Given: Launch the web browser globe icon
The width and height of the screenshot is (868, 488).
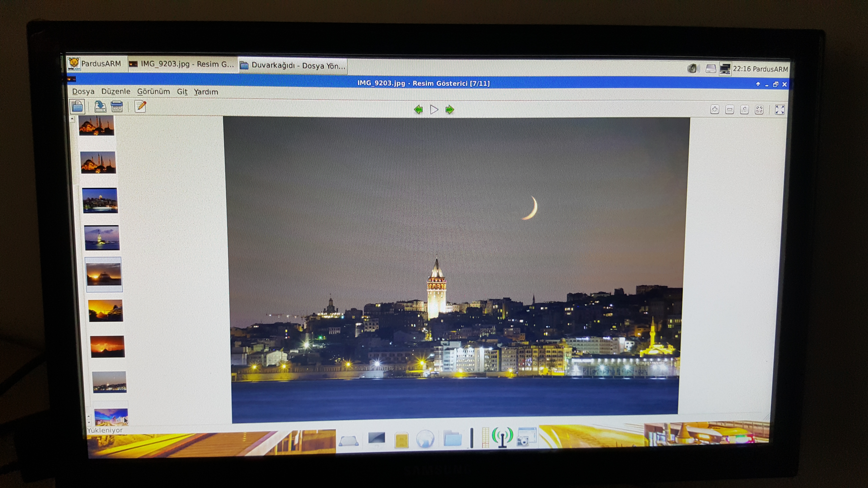Looking at the screenshot, I should (x=425, y=439).
